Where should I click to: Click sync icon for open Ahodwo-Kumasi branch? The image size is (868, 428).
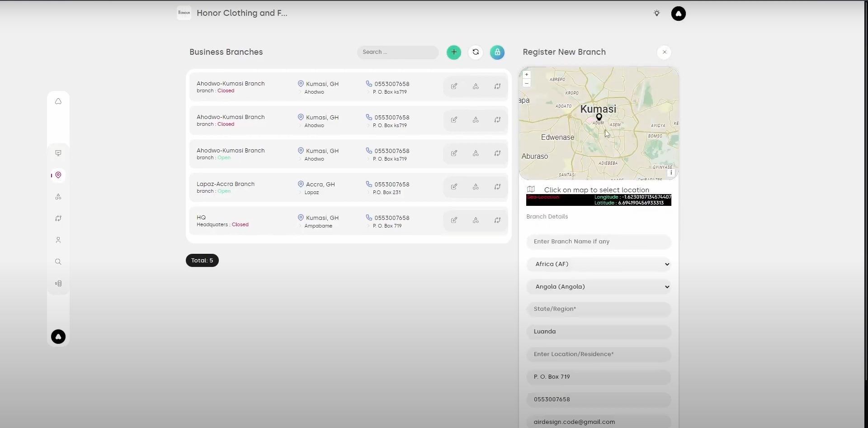(497, 153)
